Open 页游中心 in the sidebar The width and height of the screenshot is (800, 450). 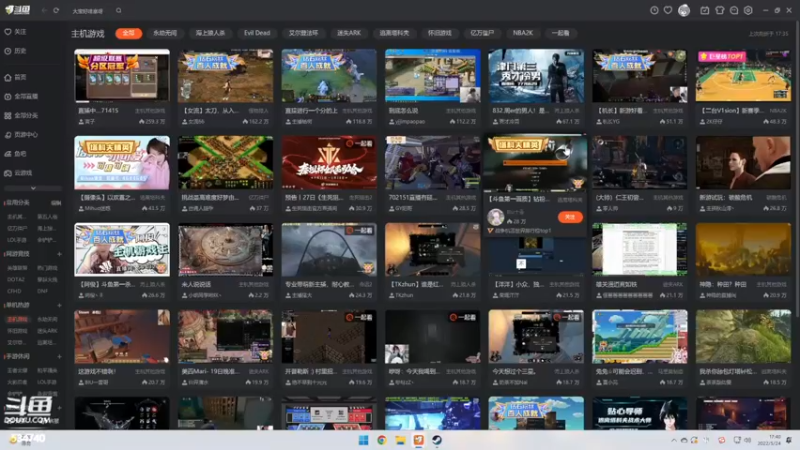point(21,135)
